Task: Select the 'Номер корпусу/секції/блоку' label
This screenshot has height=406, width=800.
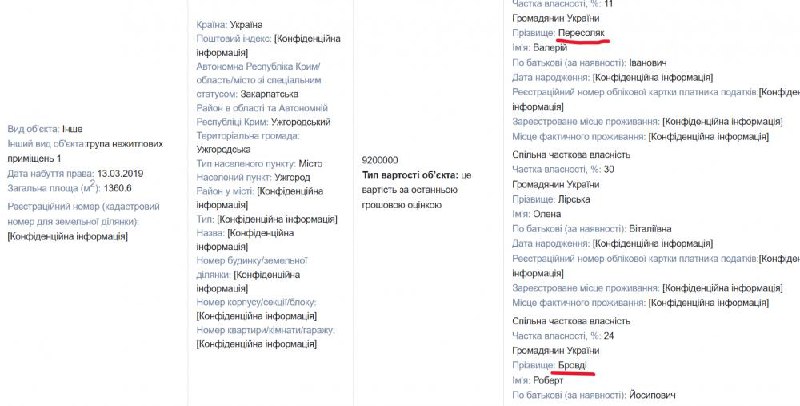Action: point(257,302)
